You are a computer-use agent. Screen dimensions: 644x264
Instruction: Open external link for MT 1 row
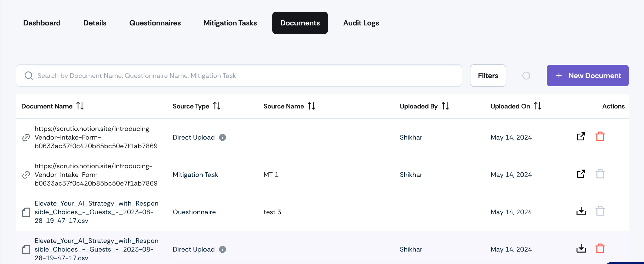pos(581,174)
